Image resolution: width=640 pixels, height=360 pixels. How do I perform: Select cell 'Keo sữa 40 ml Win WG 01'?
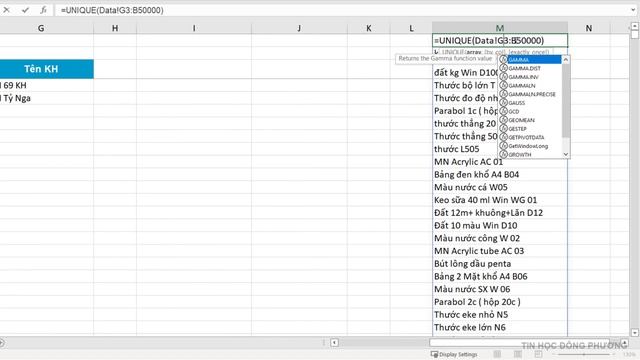pyautogui.click(x=500, y=200)
